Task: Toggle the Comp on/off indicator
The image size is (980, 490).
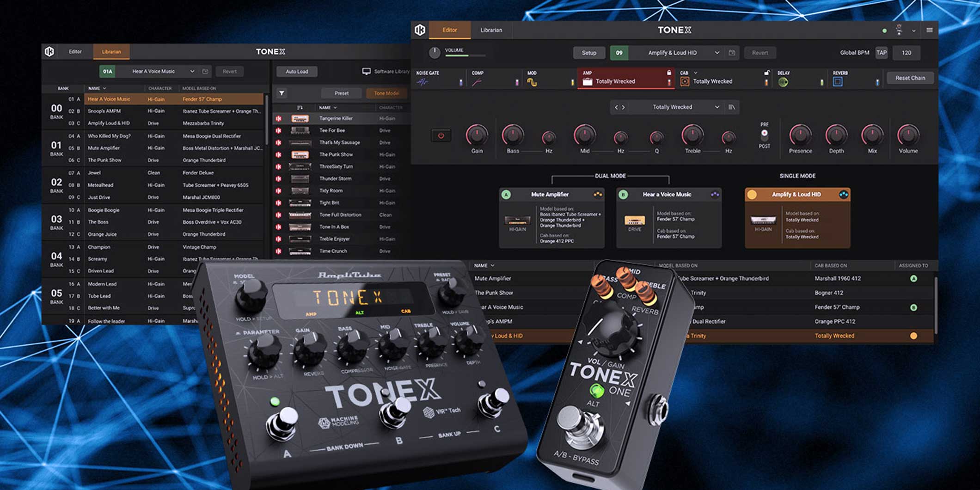Action: (x=517, y=83)
